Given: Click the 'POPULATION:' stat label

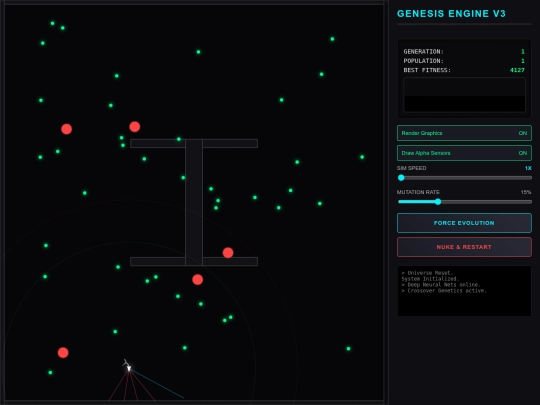Looking at the screenshot, I should tap(424, 61).
